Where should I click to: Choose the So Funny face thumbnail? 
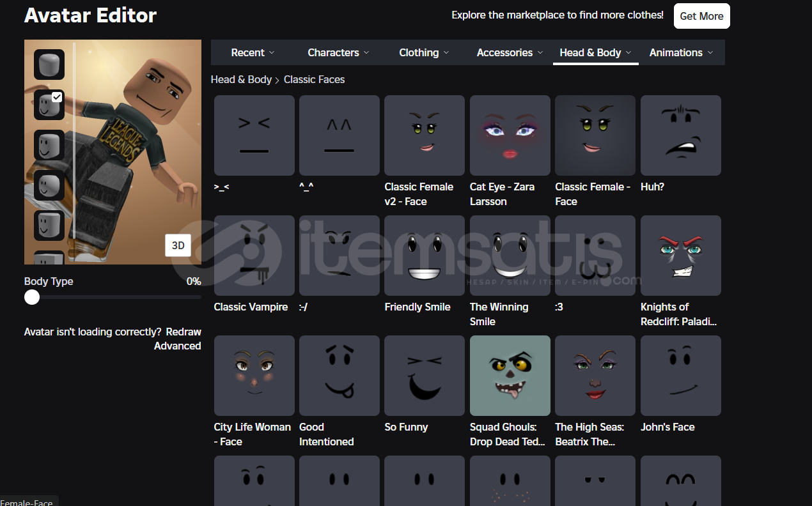(x=425, y=376)
